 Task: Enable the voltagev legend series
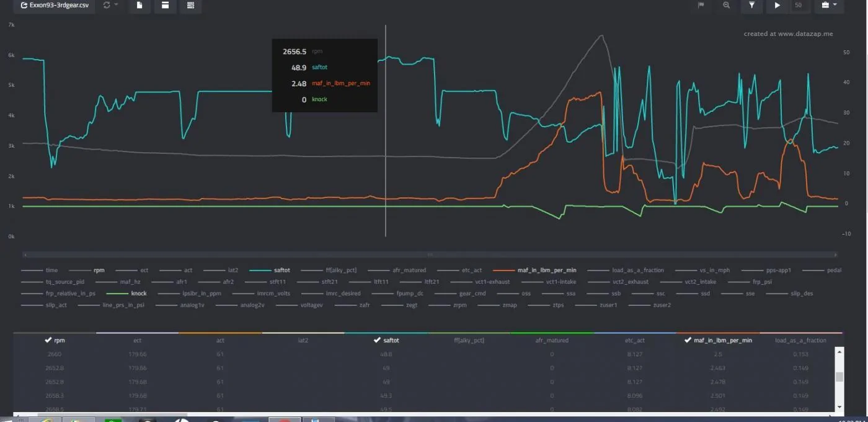[x=299, y=305]
